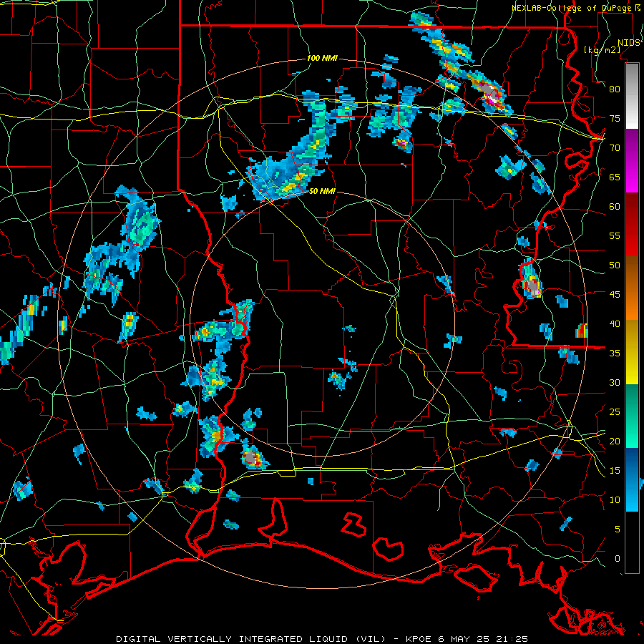Click the legend value 5
The height and width of the screenshot is (644, 644).
tap(618, 530)
